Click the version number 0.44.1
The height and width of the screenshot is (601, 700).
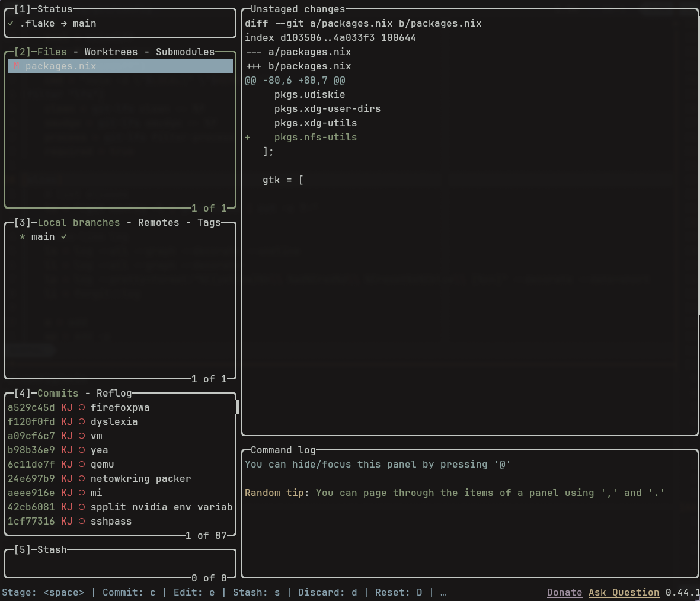coord(682,592)
